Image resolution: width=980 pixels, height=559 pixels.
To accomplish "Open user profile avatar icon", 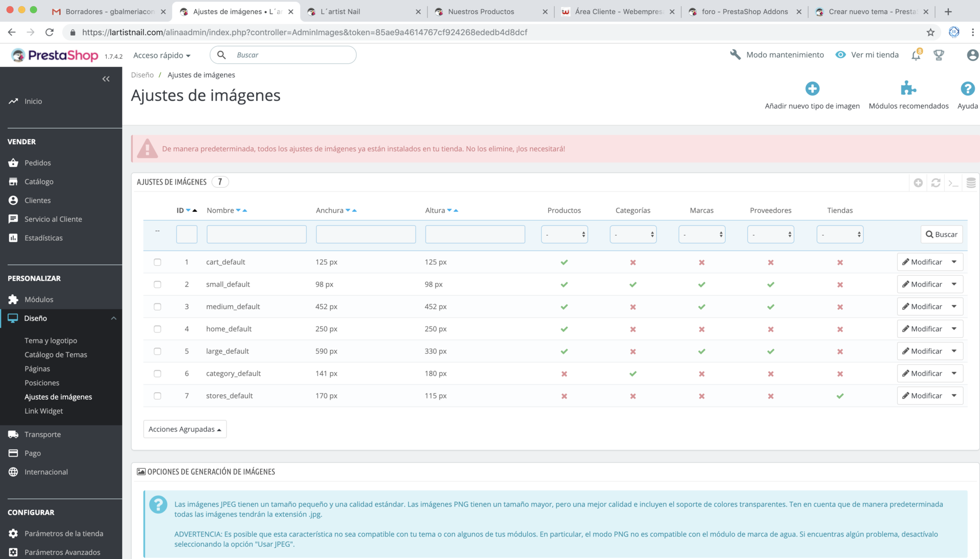I will [x=972, y=55].
